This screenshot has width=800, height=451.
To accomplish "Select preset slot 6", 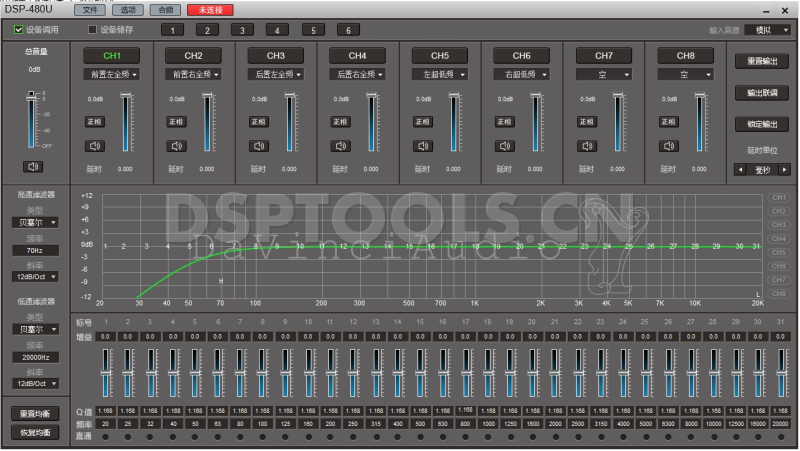I will [348, 30].
